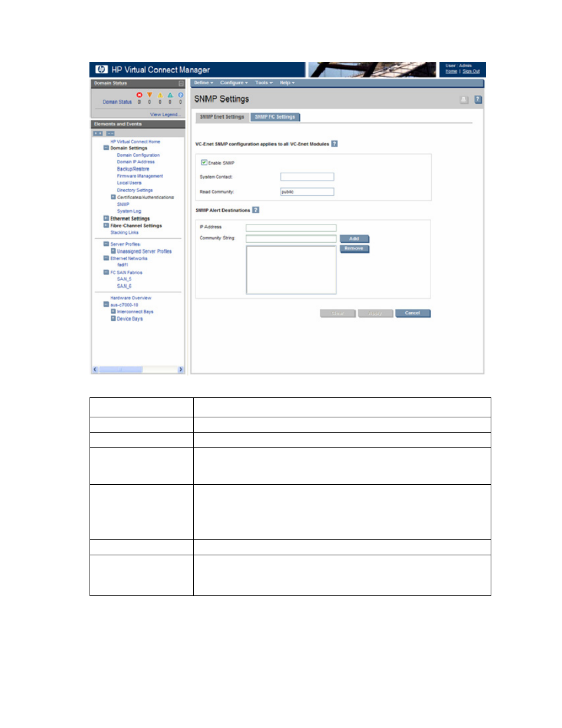Click the System Contact input field
This screenshot has width=562, height=728.
coord(307,177)
